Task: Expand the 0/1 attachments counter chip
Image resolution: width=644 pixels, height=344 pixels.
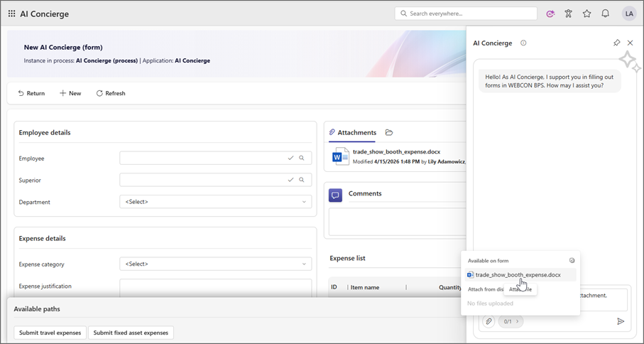Action: (x=511, y=322)
